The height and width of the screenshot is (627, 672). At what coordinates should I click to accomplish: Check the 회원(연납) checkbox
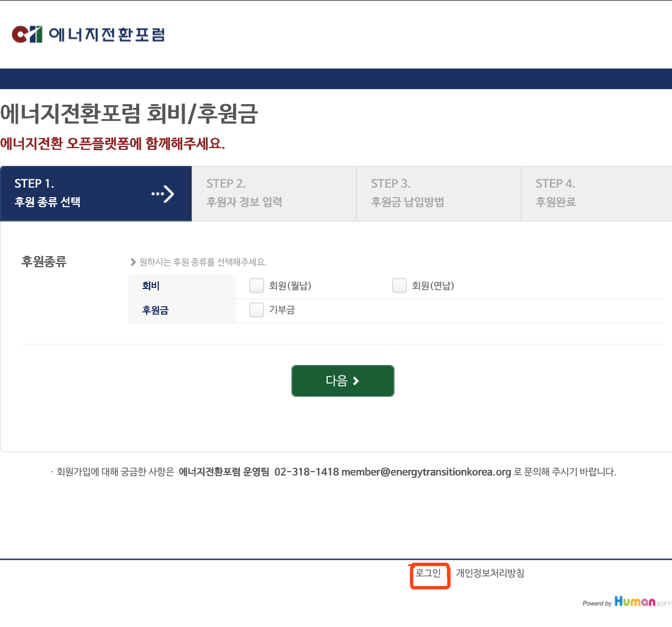(x=400, y=286)
